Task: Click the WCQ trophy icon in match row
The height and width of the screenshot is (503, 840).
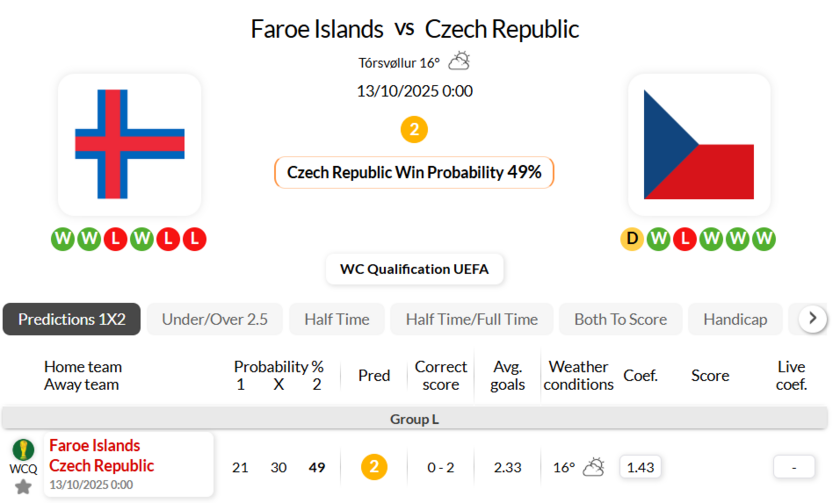Action: tap(23, 450)
